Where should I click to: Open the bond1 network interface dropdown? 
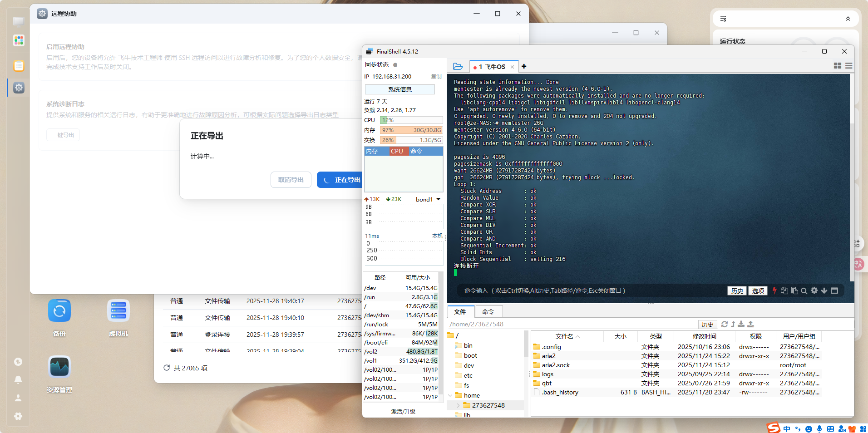(x=438, y=199)
